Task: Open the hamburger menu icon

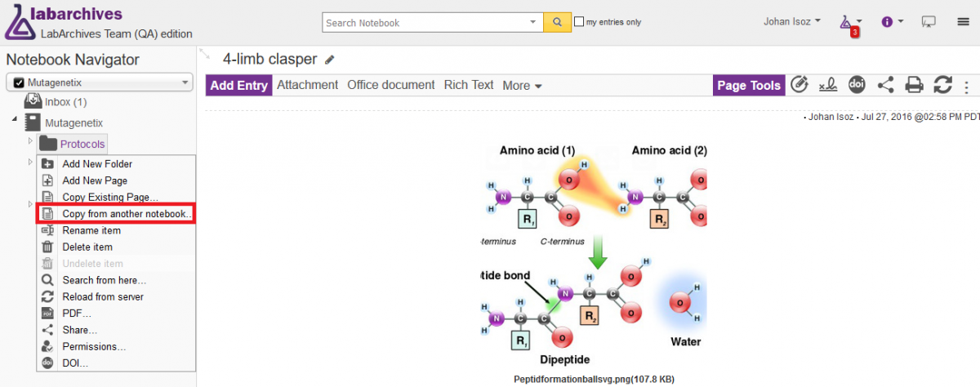Action: point(964,22)
